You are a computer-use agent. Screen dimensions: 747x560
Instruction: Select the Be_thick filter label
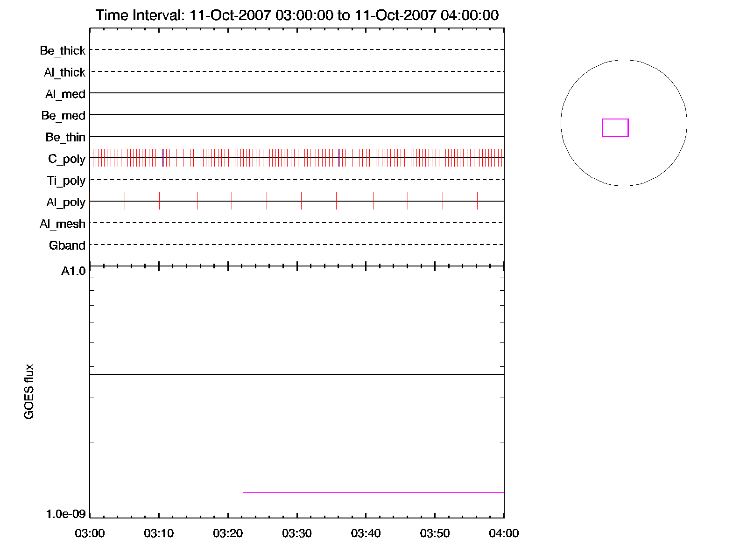tap(63, 50)
